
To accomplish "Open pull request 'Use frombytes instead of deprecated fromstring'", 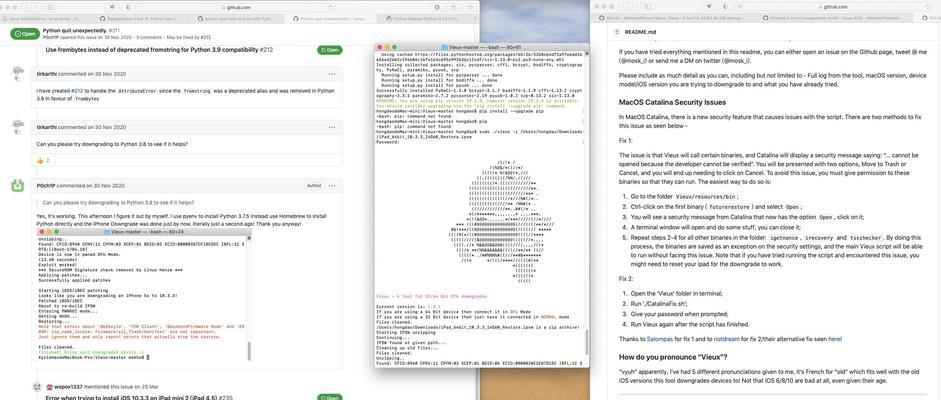I will pyautogui.click(x=159, y=49).
